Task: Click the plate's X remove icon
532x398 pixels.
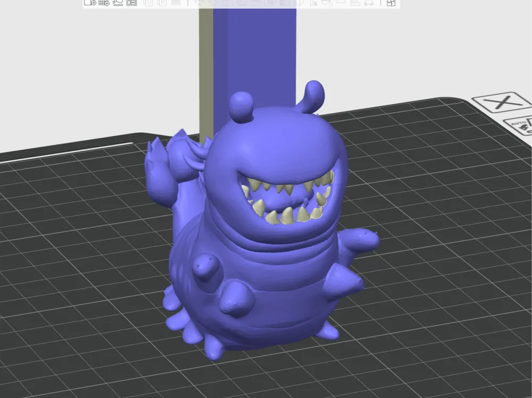Action: [x=503, y=102]
